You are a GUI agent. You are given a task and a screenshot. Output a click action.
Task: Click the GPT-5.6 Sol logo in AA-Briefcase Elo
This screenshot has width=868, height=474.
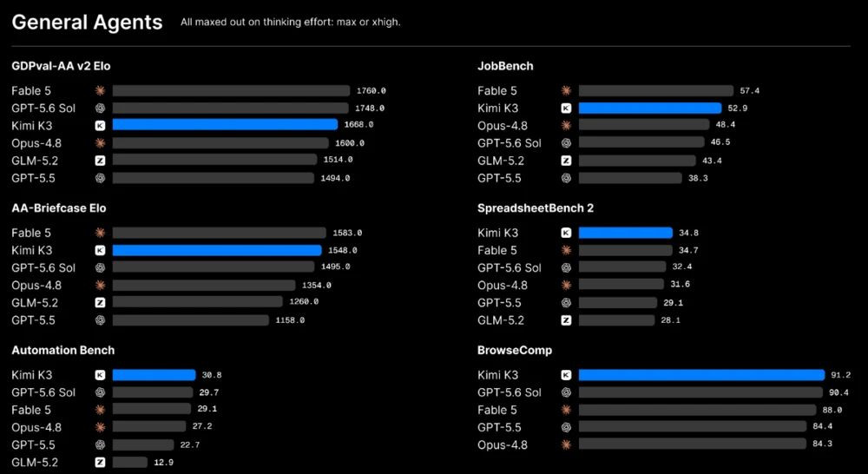[100, 267]
